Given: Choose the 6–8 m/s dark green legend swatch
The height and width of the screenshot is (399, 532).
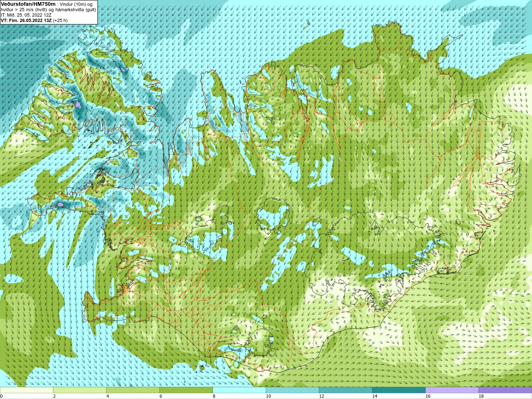Looking at the screenshot, I should [x=186, y=390].
